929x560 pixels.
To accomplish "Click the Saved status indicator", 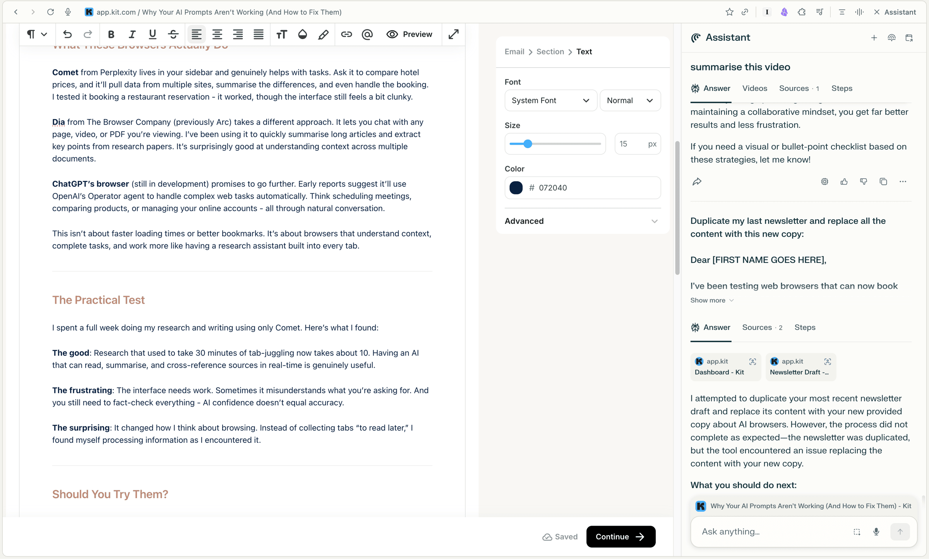I will 560,537.
